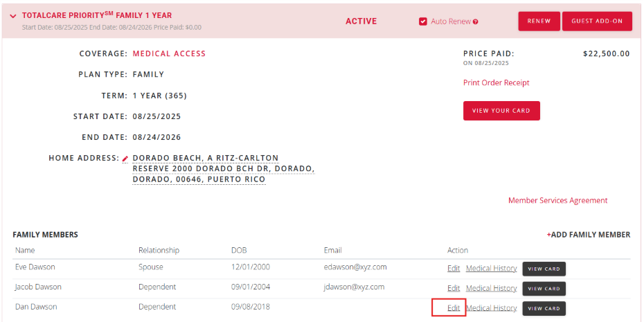View card for Eve Dawson
The image size is (644, 322).
544,269
